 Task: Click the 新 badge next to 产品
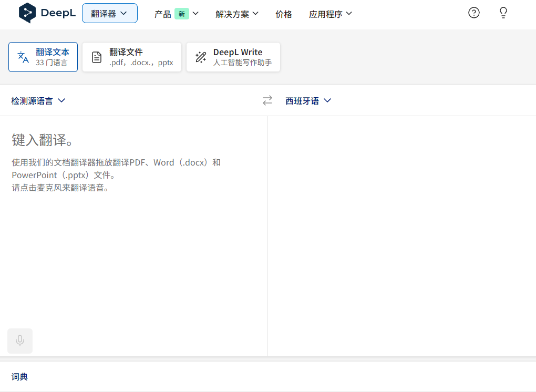point(182,14)
